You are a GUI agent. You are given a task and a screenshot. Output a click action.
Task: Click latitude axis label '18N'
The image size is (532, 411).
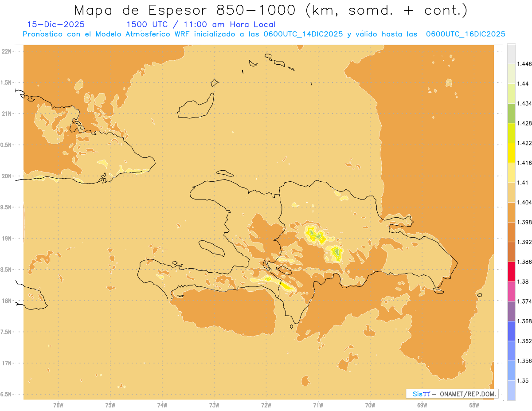click(7, 301)
